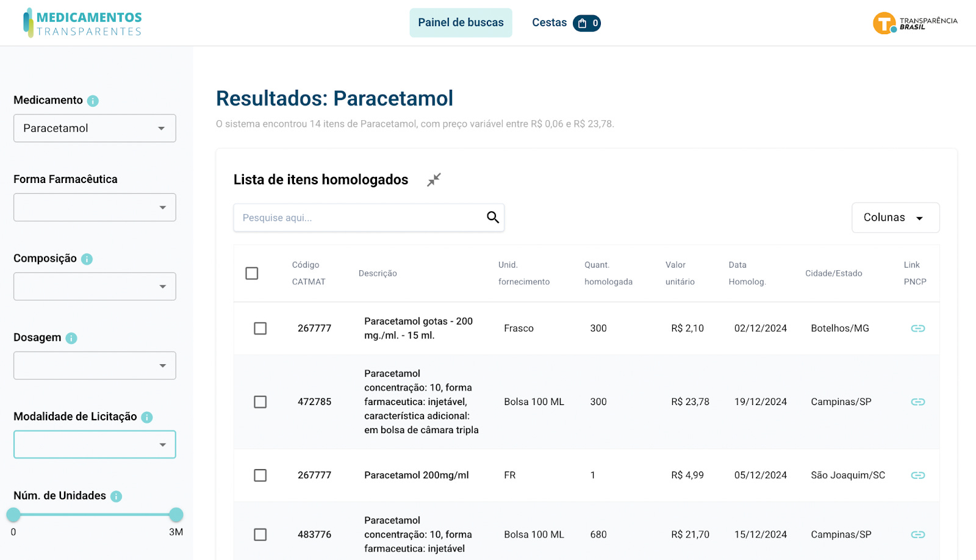Click the price R$ 4,99
Screen dimensions: 976x560
[x=687, y=475]
